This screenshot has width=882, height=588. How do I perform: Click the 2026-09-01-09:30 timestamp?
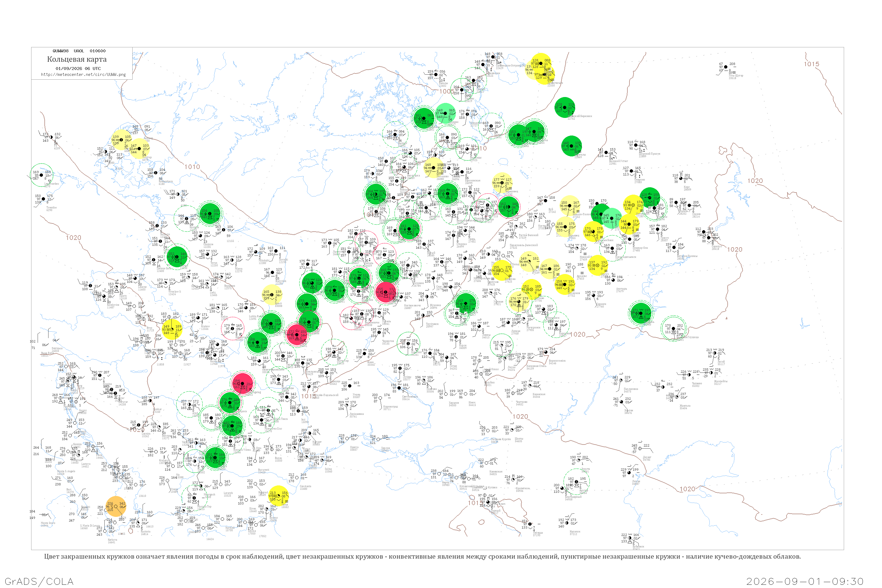[x=805, y=582]
